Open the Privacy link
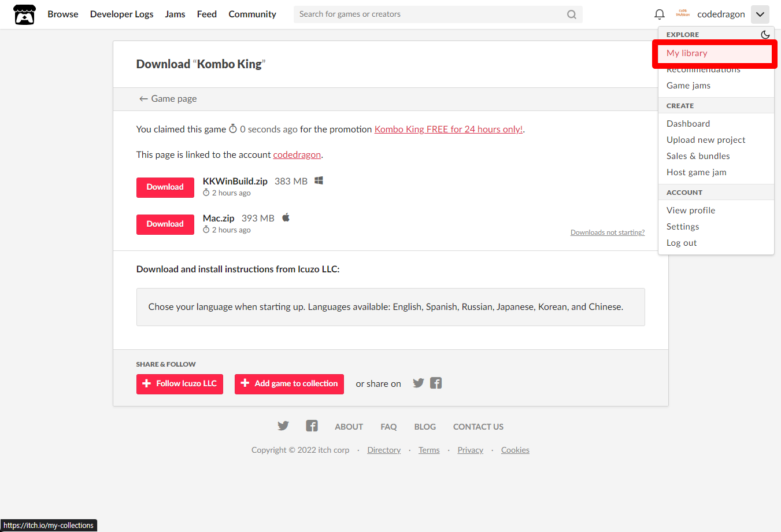Screen dimensions: 781x532 pos(470,450)
